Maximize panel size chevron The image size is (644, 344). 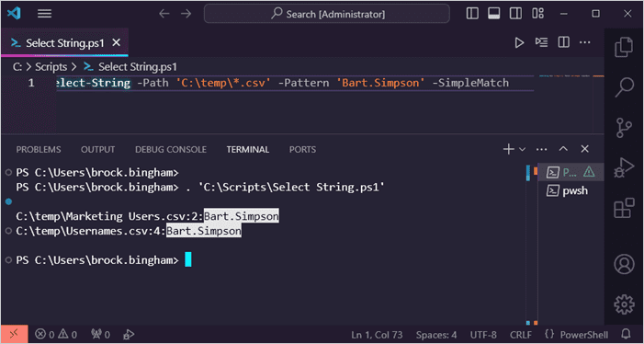pyautogui.click(x=563, y=149)
